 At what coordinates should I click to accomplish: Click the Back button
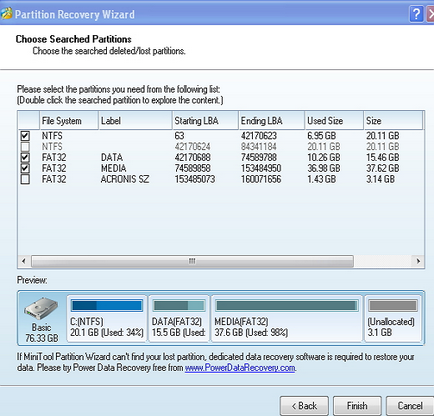tap(304, 406)
